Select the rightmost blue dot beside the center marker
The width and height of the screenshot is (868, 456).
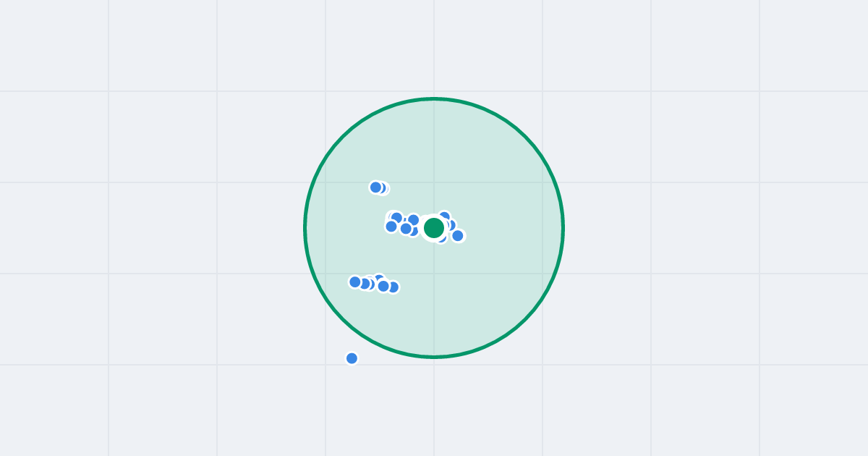pos(458,235)
